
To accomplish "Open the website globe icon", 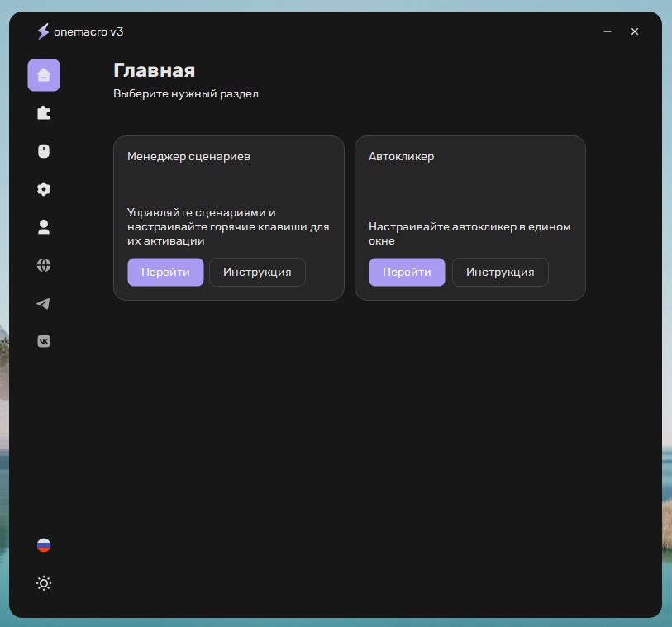I will pyautogui.click(x=44, y=265).
